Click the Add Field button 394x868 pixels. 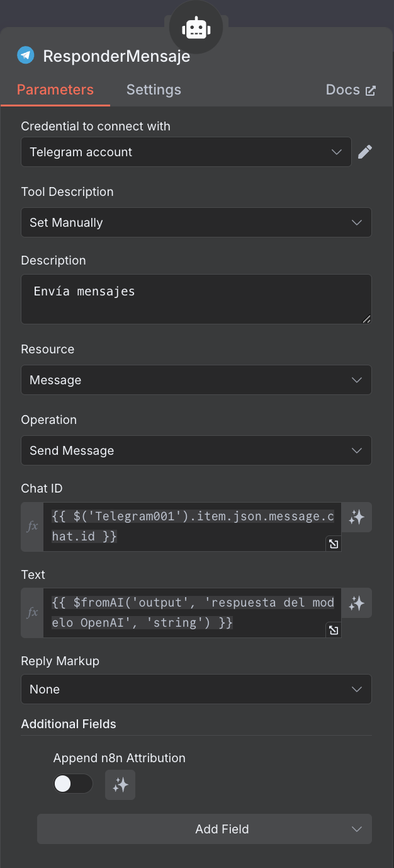click(x=205, y=829)
